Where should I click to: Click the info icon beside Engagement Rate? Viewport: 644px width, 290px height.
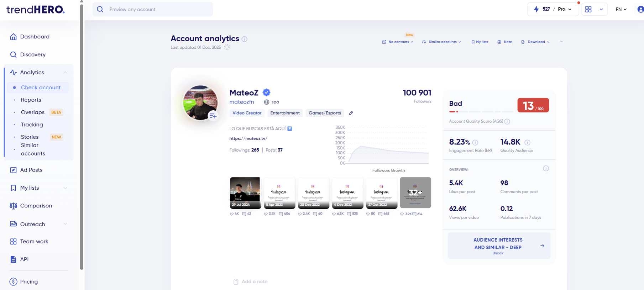(475, 142)
